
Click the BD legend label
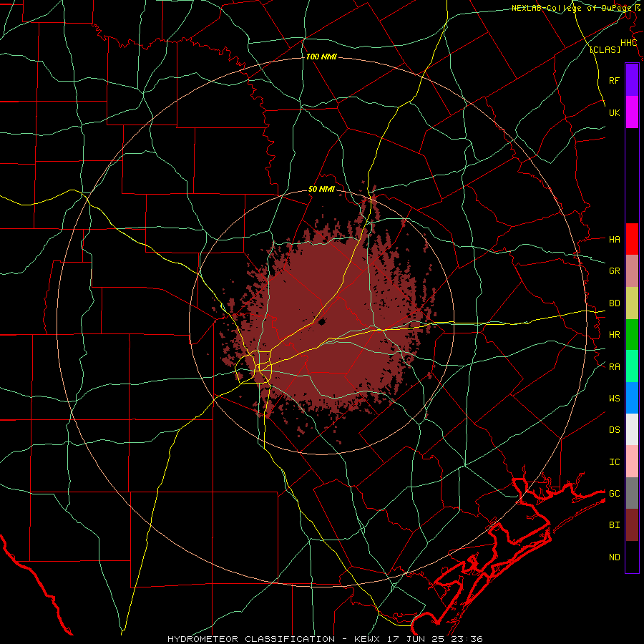tap(614, 303)
